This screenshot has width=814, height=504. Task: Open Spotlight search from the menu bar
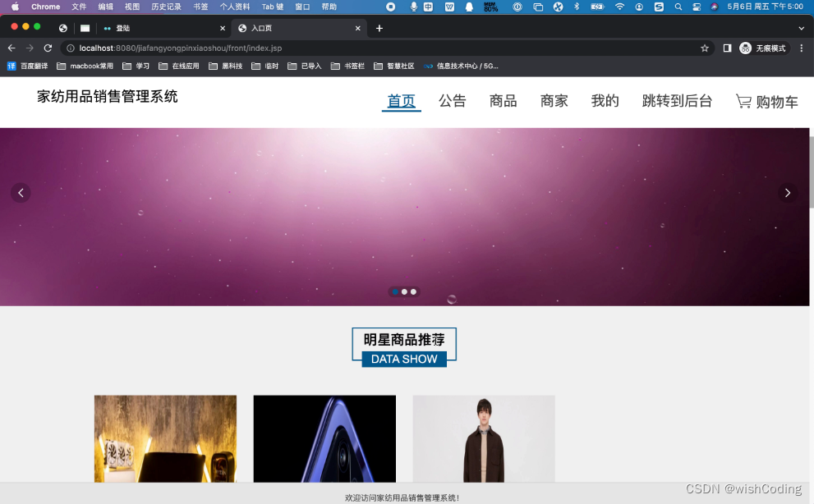tap(678, 7)
